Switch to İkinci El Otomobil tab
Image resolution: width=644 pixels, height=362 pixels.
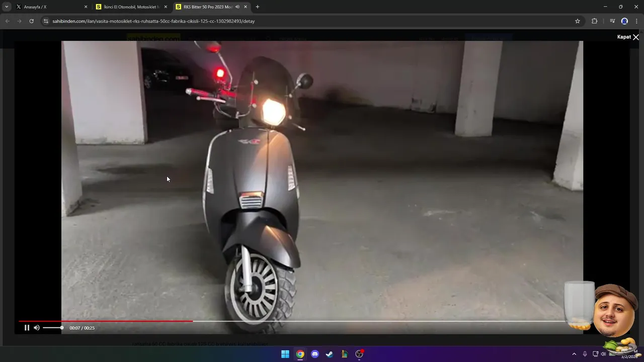point(131,7)
